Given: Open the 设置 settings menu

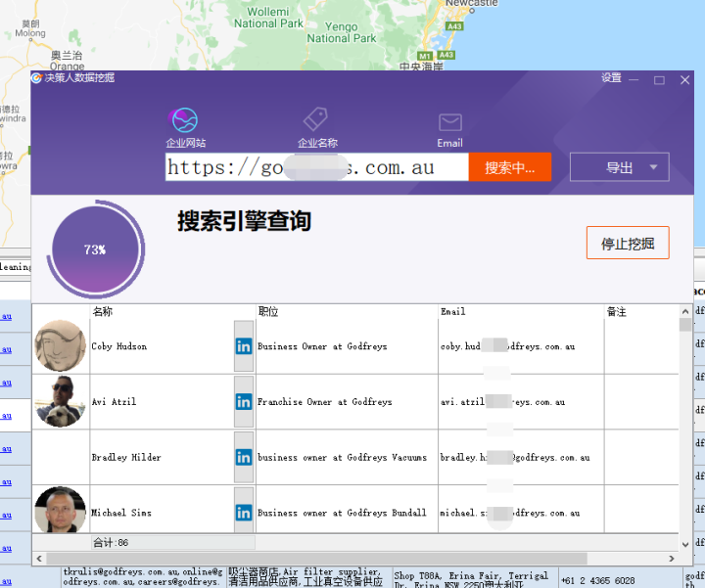Looking at the screenshot, I should [x=611, y=78].
